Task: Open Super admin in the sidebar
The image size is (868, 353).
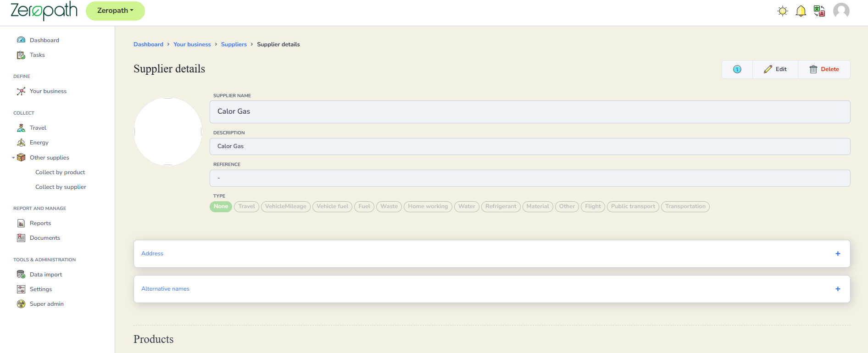Action: point(47,304)
